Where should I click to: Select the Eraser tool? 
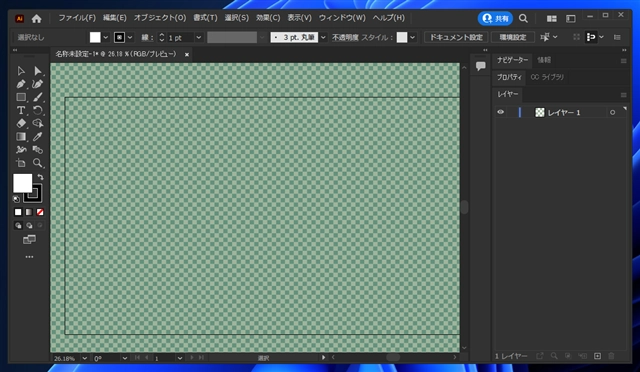coord(21,123)
